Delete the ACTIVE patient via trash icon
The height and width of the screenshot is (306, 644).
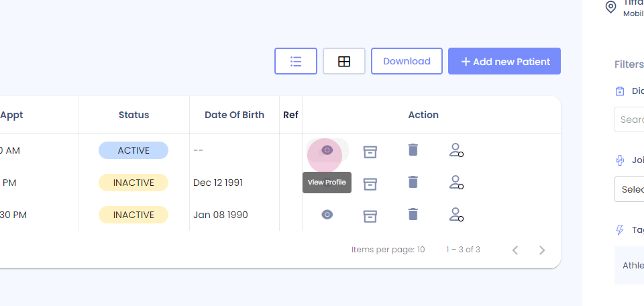click(413, 150)
